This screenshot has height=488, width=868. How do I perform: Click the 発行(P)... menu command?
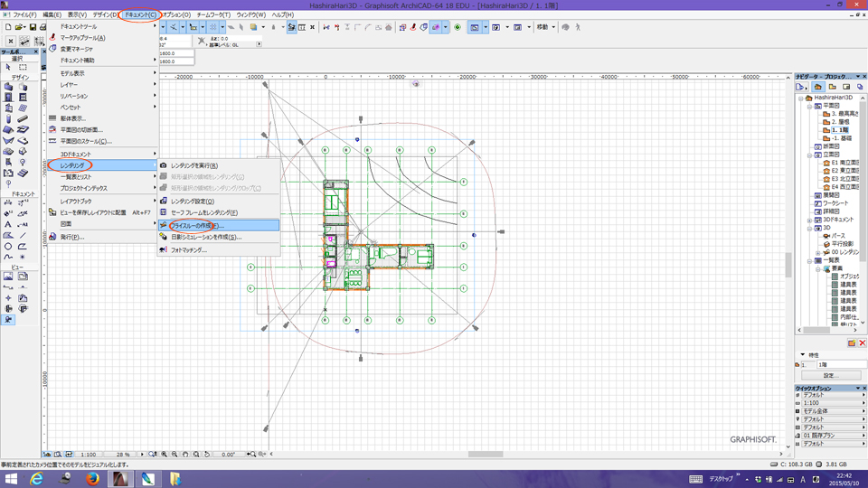click(x=103, y=237)
